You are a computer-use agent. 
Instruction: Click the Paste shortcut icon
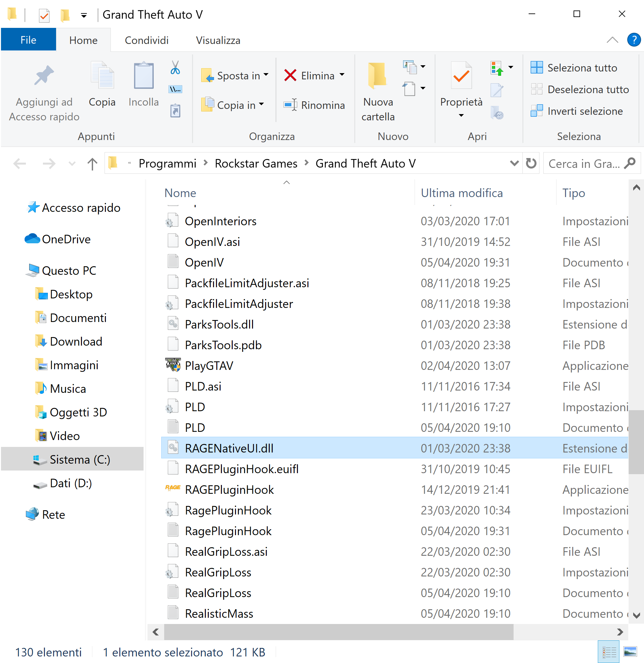(x=175, y=111)
